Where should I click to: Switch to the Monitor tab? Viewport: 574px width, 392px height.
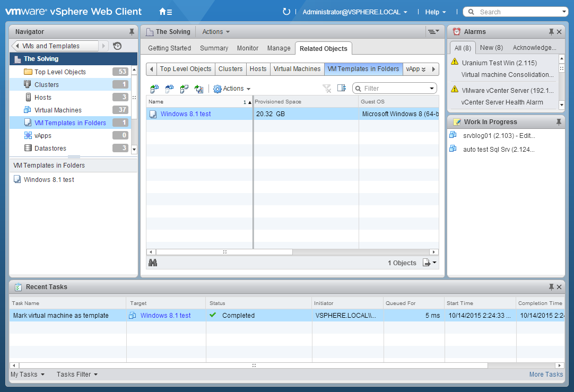tap(247, 48)
